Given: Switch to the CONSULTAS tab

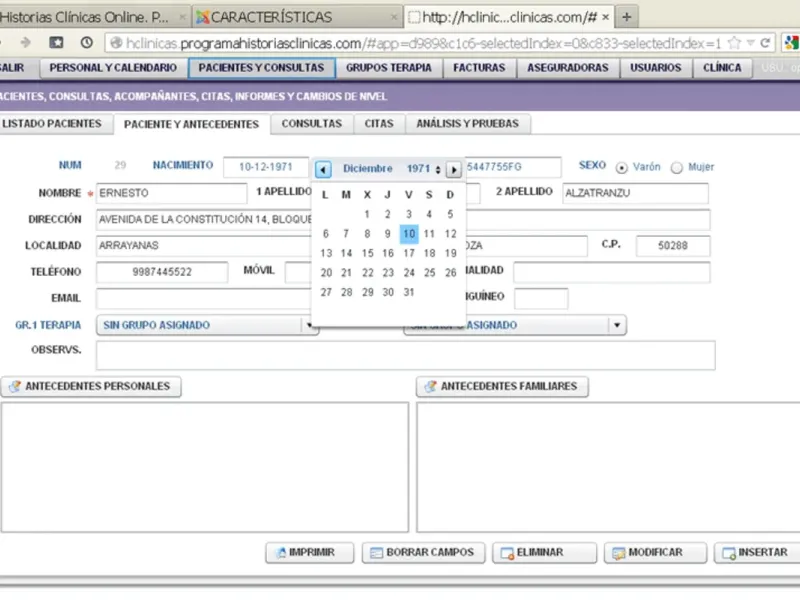Looking at the screenshot, I should [x=312, y=124].
